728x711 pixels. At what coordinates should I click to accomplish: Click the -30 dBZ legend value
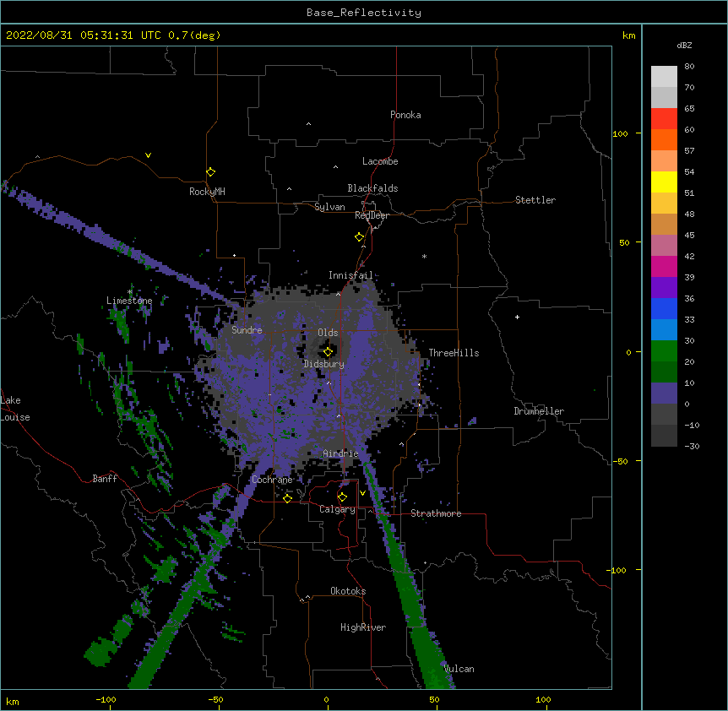[692, 446]
